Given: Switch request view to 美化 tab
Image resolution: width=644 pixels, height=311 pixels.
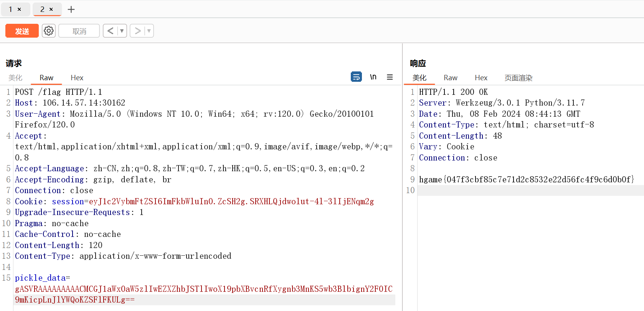Looking at the screenshot, I should pos(15,78).
